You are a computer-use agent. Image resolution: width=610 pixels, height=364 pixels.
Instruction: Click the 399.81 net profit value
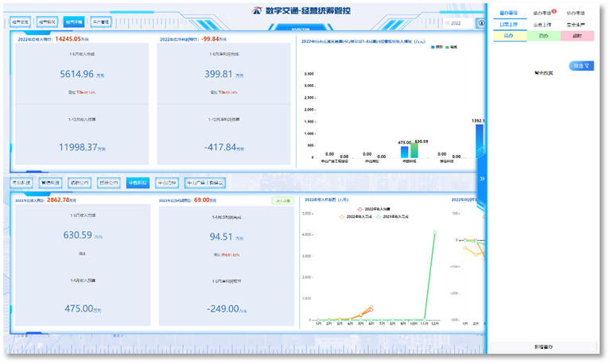click(218, 74)
